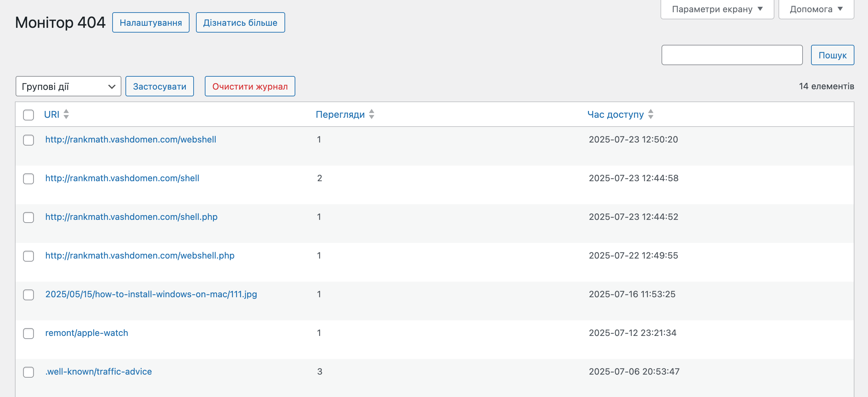
Task: Click the Пошук search button
Action: 832,55
